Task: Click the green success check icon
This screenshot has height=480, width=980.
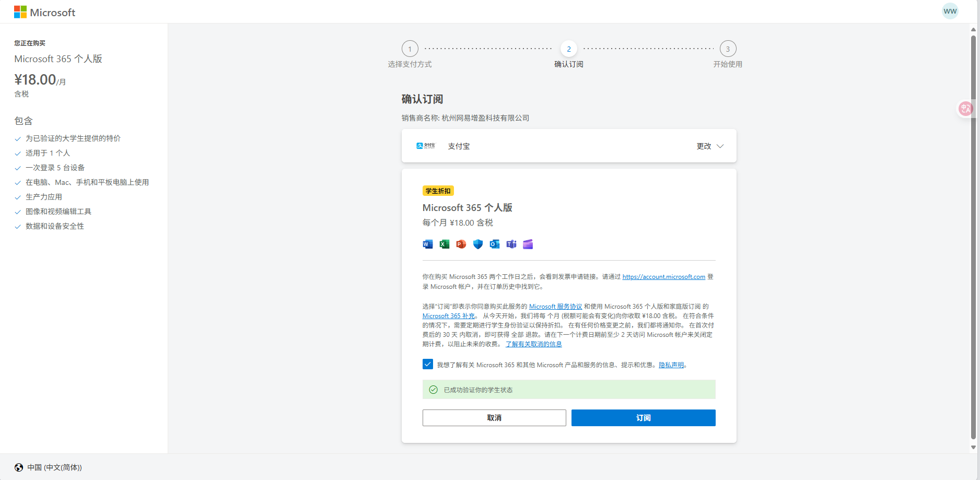Action: click(x=433, y=390)
